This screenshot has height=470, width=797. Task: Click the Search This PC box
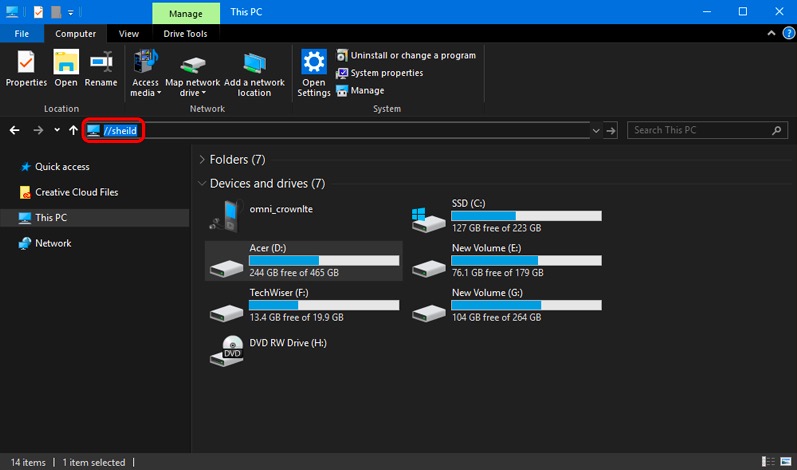(x=707, y=130)
